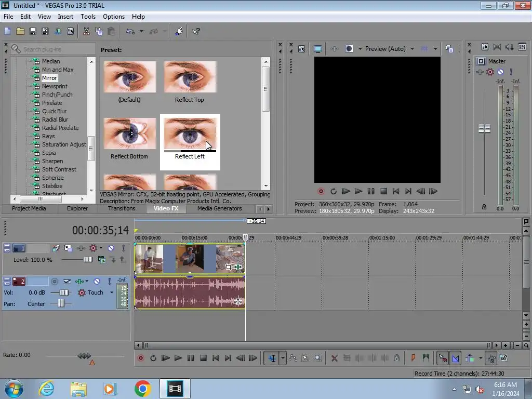Adjust the audio track Pan slider

tap(61, 303)
